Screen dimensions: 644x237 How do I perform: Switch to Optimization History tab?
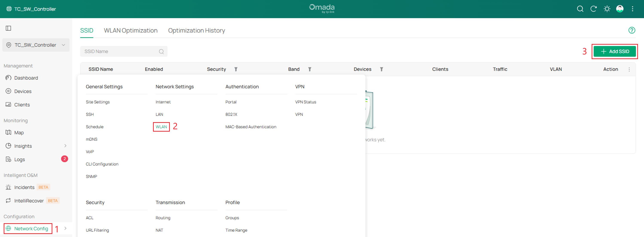pyautogui.click(x=197, y=31)
